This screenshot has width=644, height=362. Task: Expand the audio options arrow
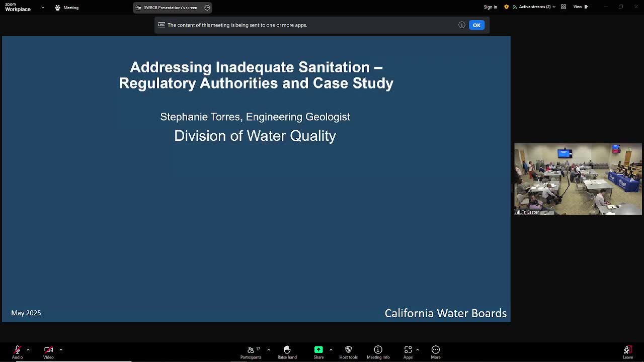[28, 349]
